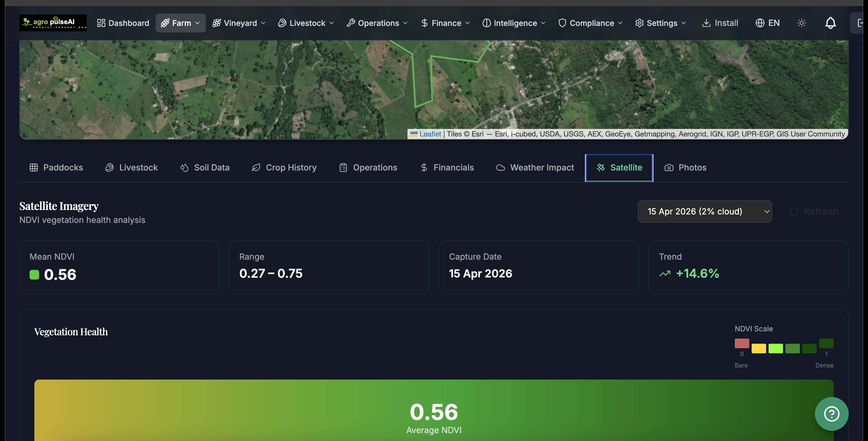Click the Mean NDVI value 0.56

pos(60,275)
